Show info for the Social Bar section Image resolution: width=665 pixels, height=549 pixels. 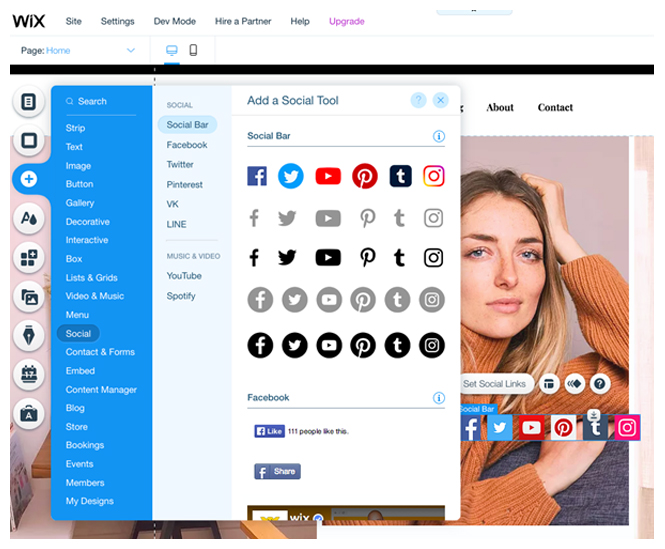(439, 136)
